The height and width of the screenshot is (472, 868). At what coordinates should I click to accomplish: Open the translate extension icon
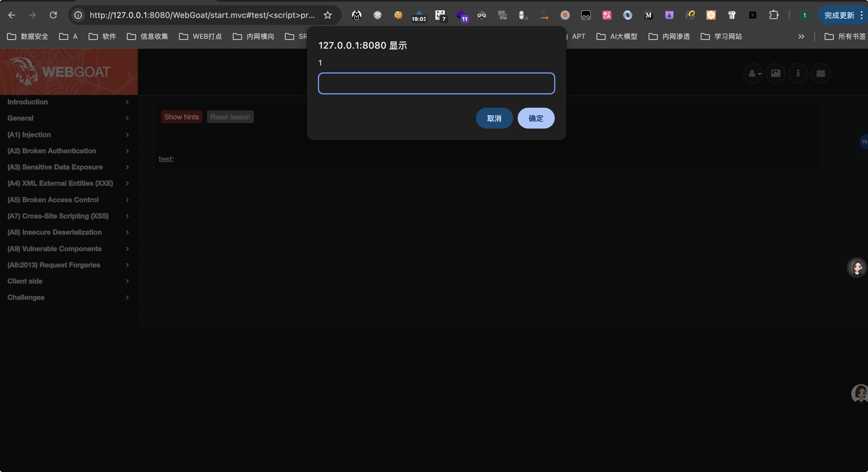[607, 15]
